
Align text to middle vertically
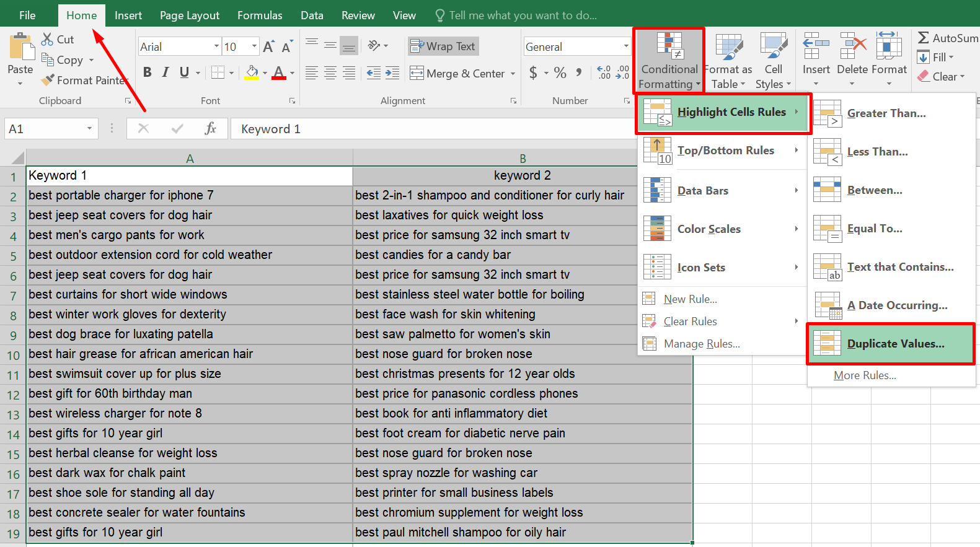330,45
